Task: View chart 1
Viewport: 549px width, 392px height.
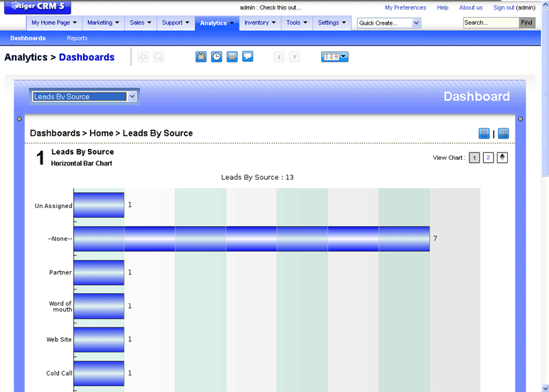Action: pyautogui.click(x=474, y=158)
